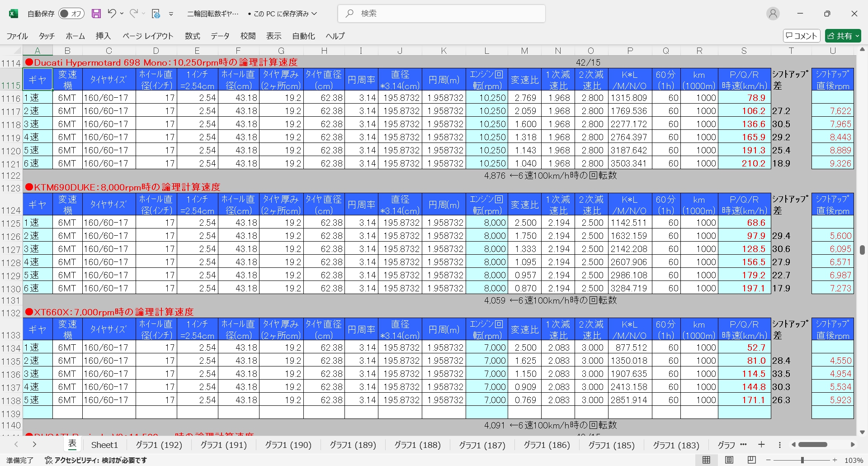
Task: Open the タッチ ribbon tab
Action: (47, 36)
